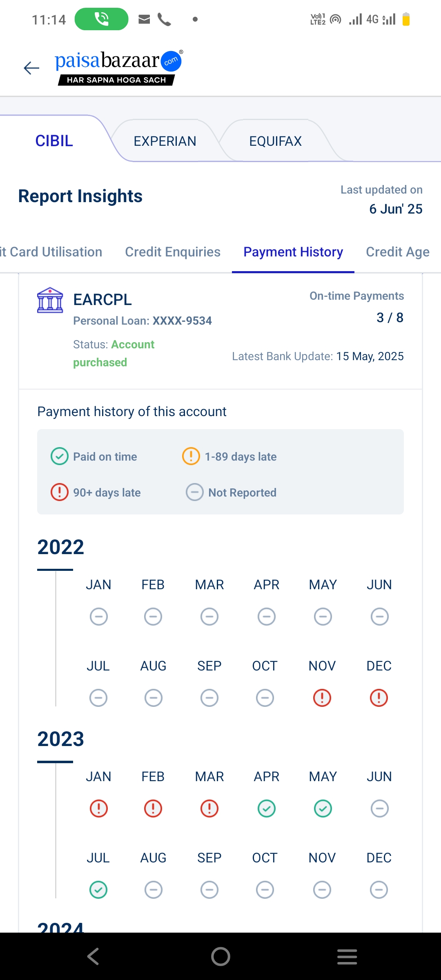441x980 pixels.
Task: Tap the January 2023 90+ days late icon
Action: [x=98, y=808]
